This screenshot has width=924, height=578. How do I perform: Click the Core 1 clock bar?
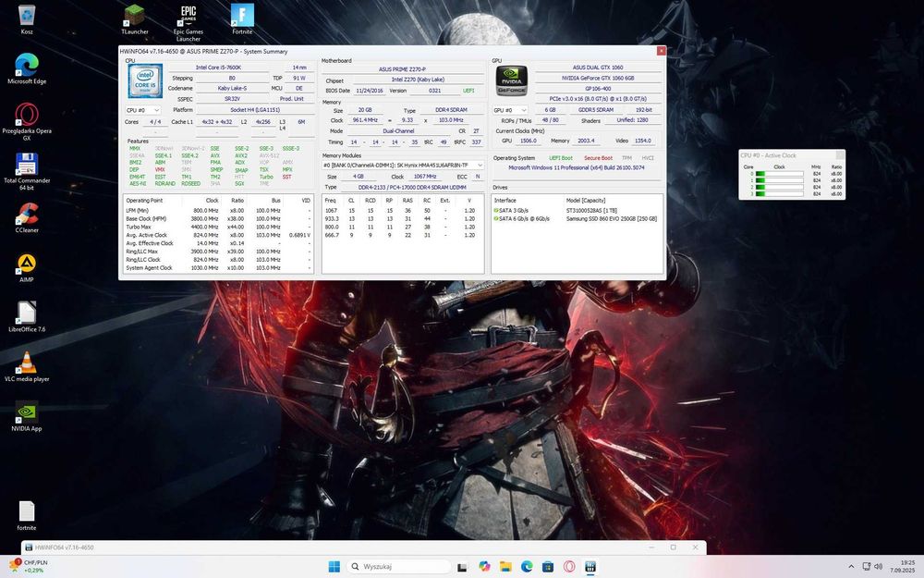tap(779, 180)
